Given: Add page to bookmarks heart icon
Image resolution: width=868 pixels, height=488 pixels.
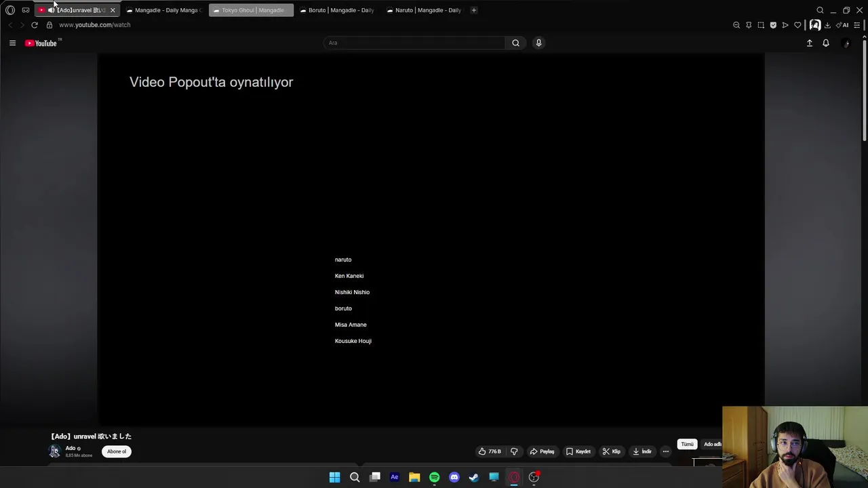Looking at the screenshot, I should point(797,25).
